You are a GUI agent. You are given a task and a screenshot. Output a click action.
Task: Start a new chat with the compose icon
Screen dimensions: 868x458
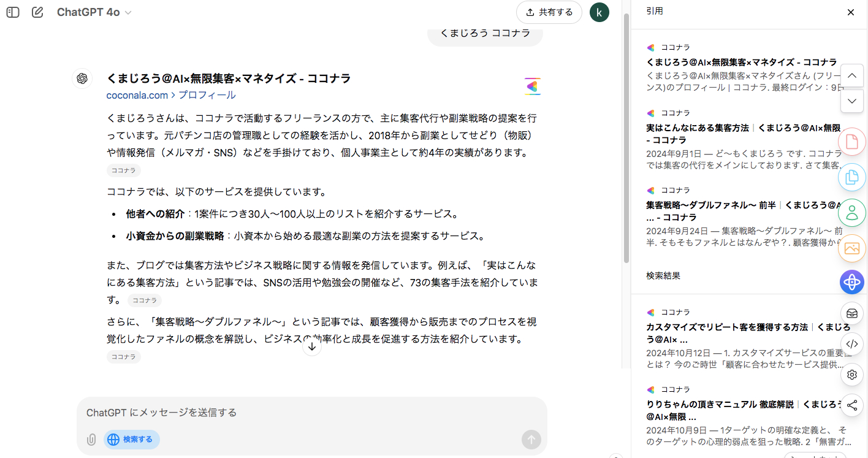click(x=37, y=12)
